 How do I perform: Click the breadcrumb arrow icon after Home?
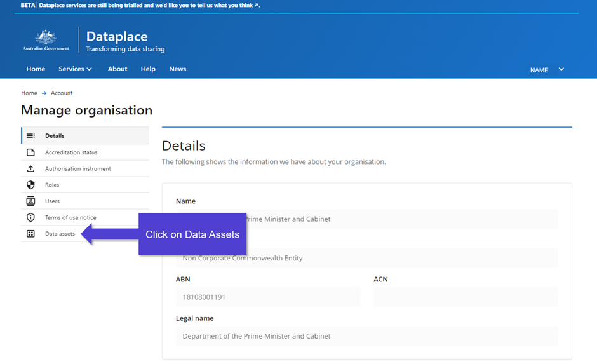point(44,93)
